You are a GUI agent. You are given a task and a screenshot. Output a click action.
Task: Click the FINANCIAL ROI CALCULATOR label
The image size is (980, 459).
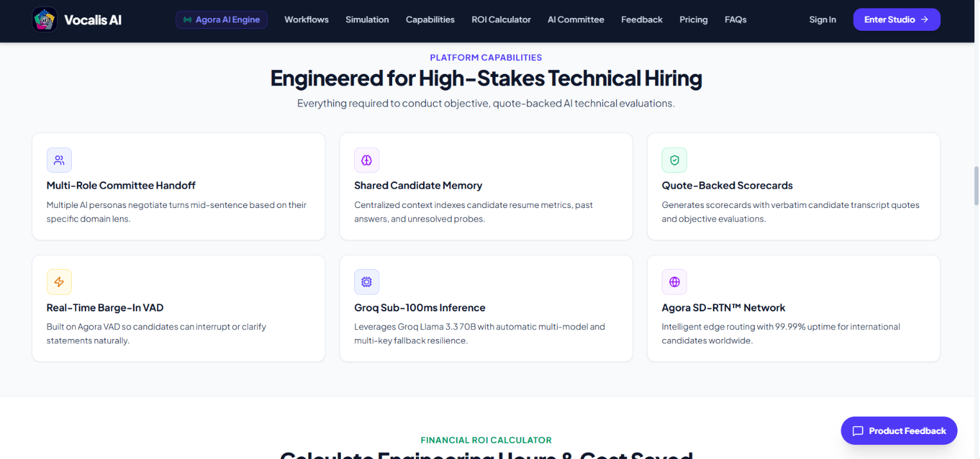pyautogui.click(x=486, y=440)
